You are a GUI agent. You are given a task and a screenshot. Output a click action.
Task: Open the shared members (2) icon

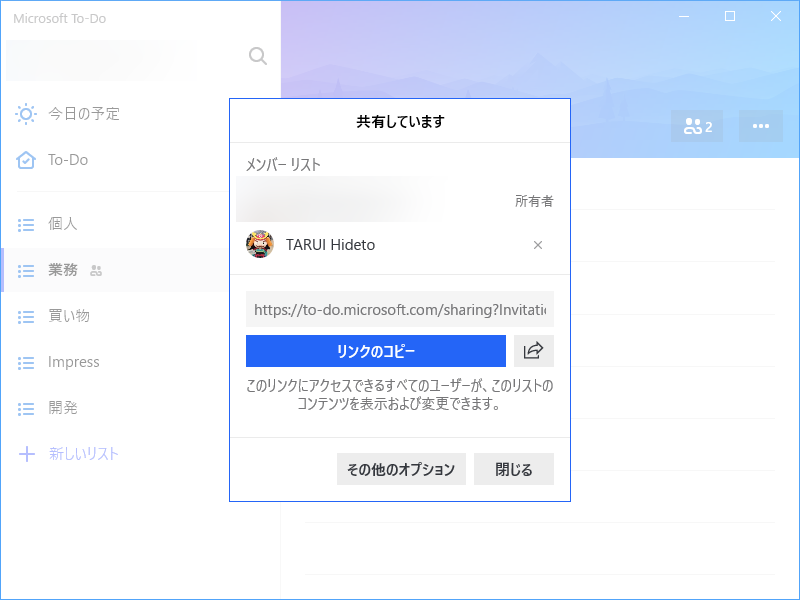pos(696,126)
